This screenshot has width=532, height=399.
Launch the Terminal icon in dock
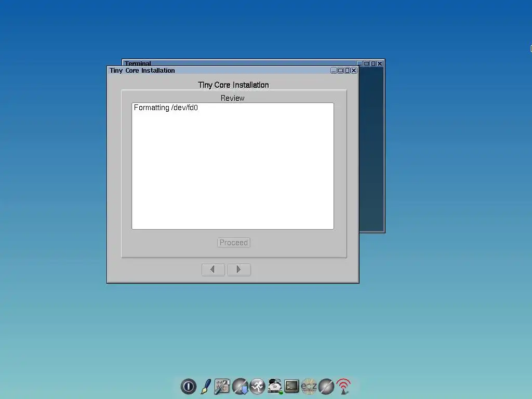click(291, 387)
